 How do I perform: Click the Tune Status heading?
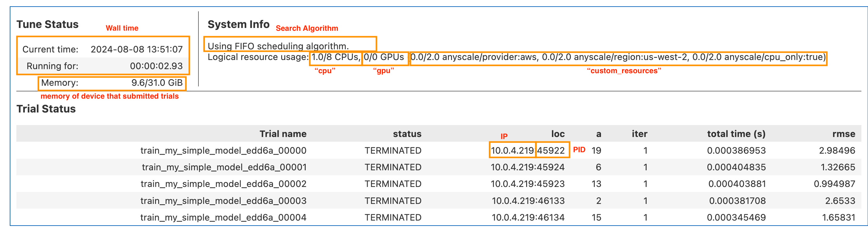tap(47, 25)
